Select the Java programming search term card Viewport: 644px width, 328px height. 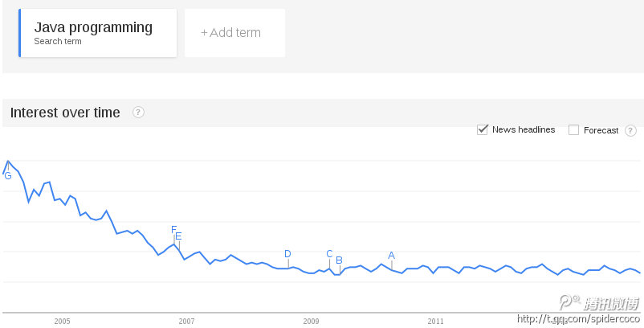pos(98,33)
